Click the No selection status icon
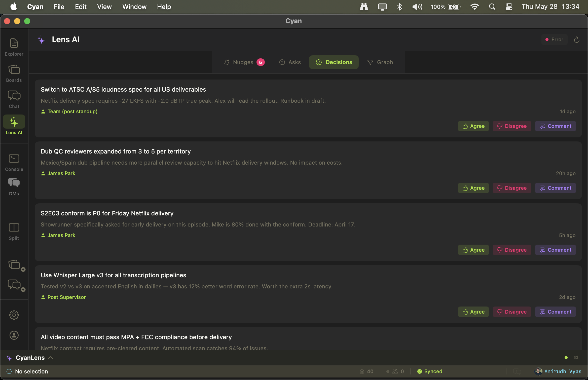 pyautogui.click(x=9, y=371)
